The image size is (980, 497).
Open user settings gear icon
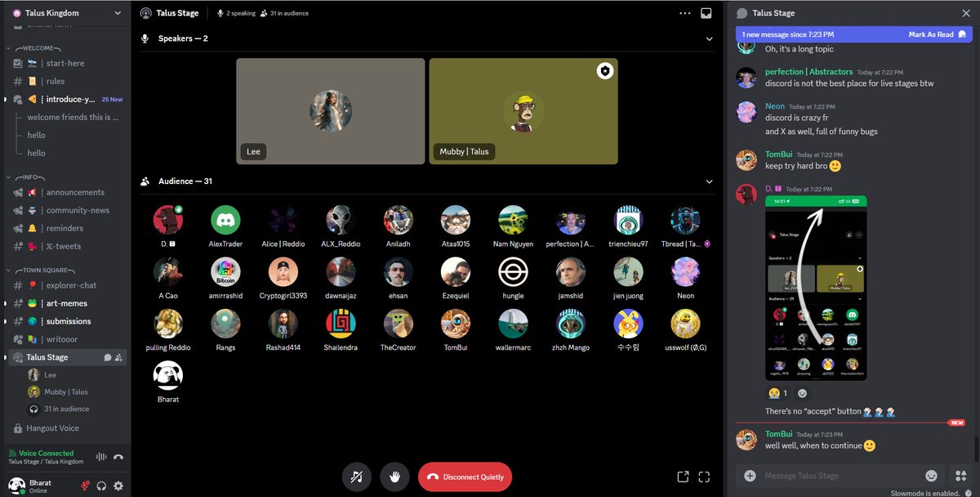pyautogui.click(x=118, y=486)
